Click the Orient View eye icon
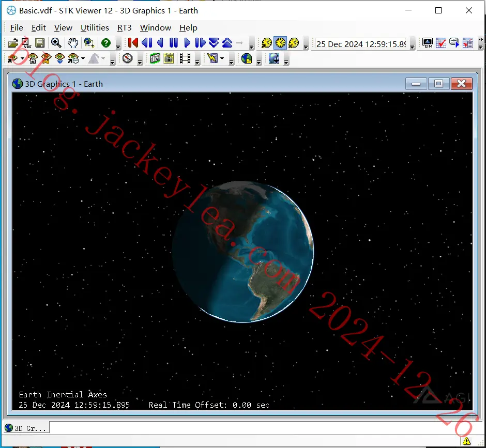The width and height of the screenshot is (486, 448). click(46, 58)
